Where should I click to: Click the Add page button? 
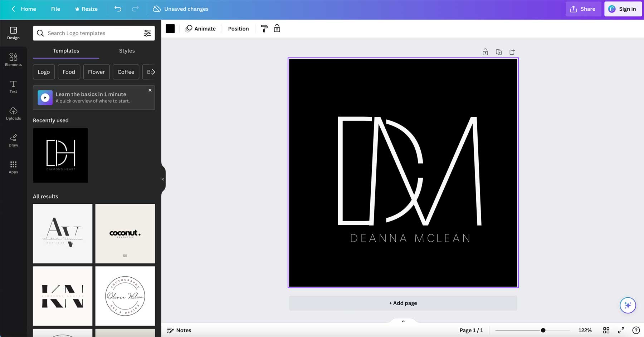pos(402,303)
